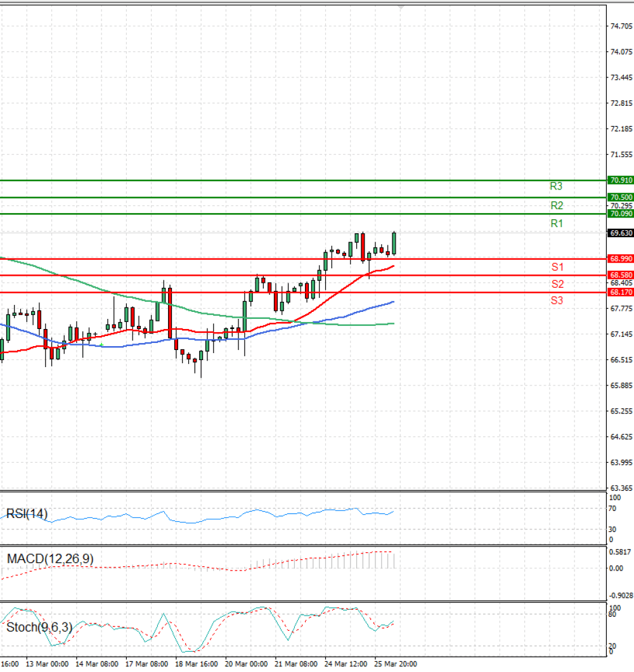Select the S3 support label
This screenshot has width=634, height=672.
[x=557, y=300]
